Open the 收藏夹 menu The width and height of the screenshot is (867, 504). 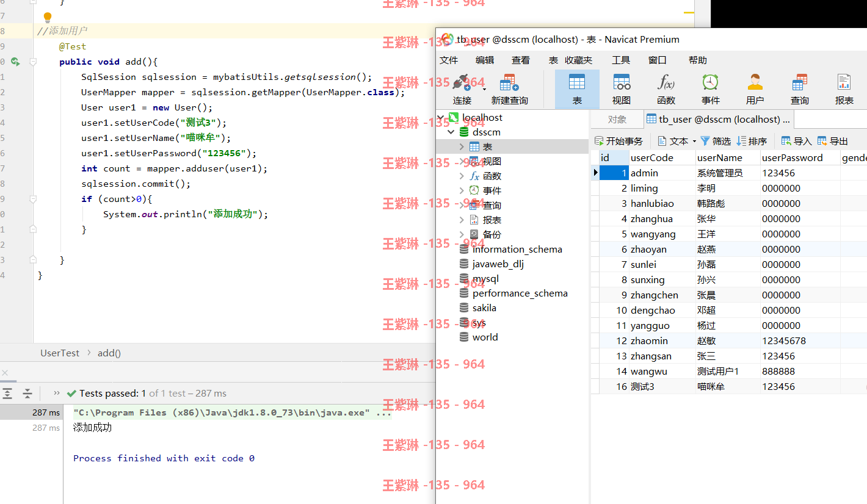[x=578, y=60]
